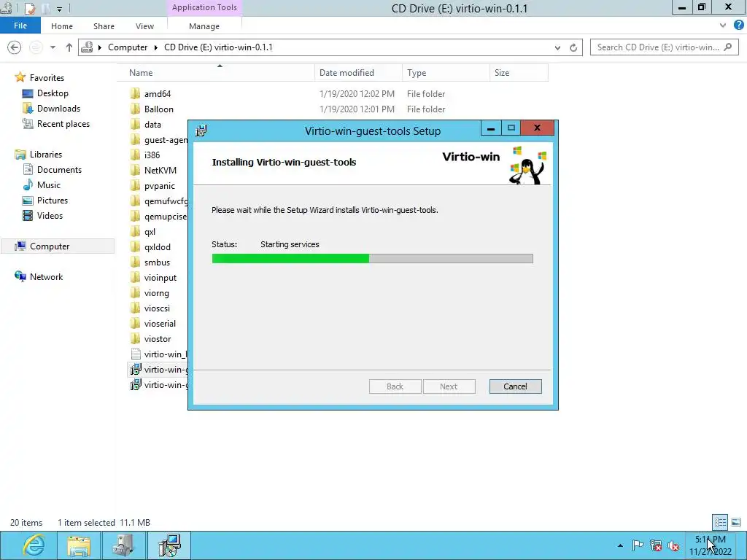
Task: Open the Share ribbon tab
Action: coord(104,26)
